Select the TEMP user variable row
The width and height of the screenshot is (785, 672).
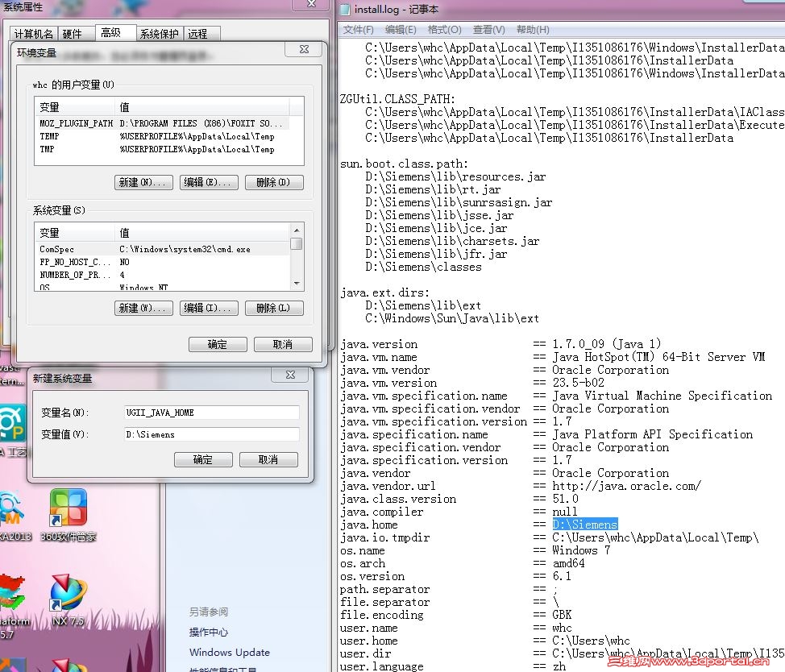(162, 136)
